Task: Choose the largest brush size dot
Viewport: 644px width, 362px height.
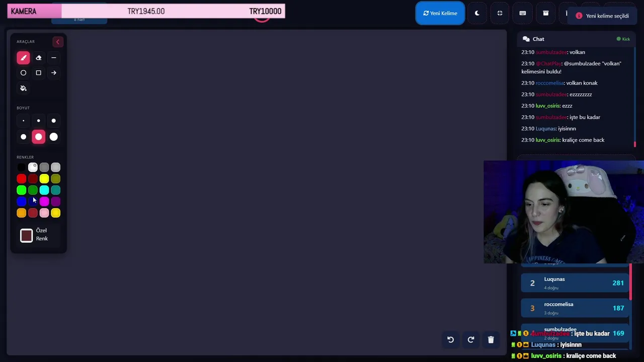Action: click(x=53, y=137)
